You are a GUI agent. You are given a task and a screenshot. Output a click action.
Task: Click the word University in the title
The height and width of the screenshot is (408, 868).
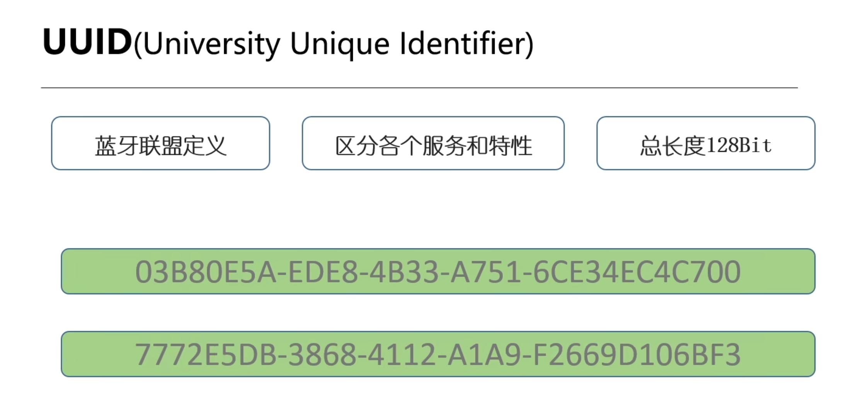click(211, 44)
